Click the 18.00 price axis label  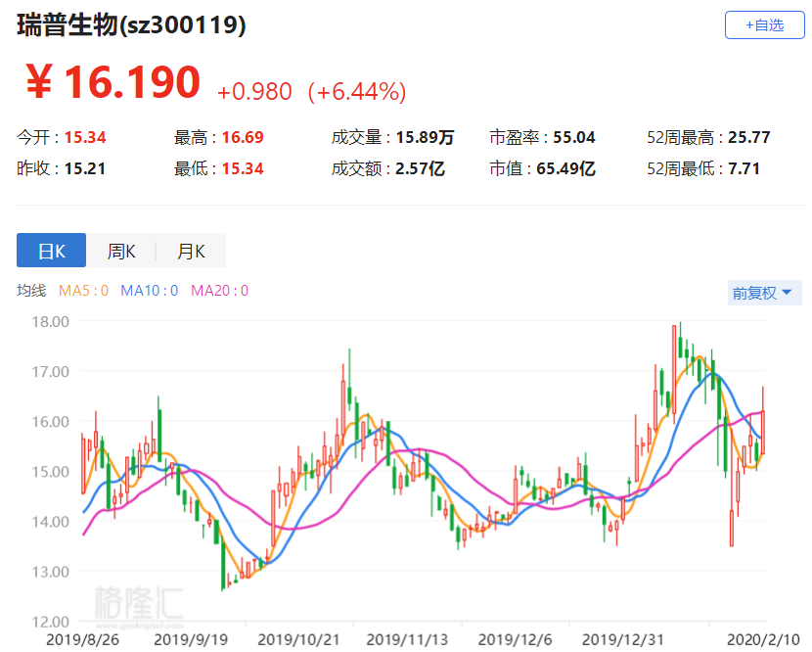pos(50,322)
